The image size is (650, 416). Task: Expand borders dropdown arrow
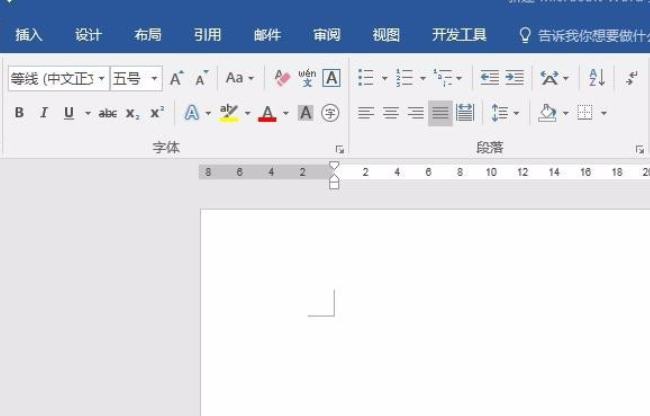[x=604, y=113]
